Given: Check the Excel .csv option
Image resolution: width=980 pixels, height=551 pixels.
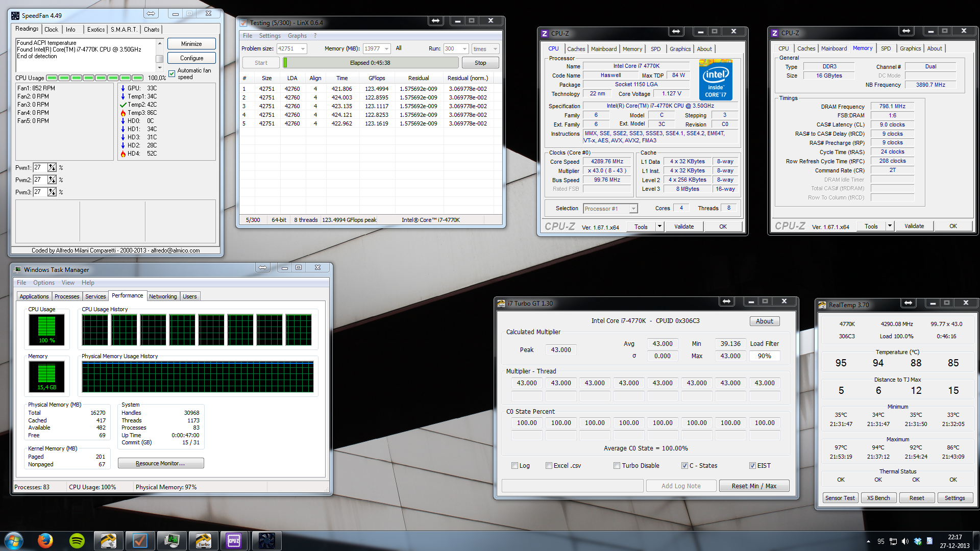Looking at the screenshot, I should pos(549,466).
